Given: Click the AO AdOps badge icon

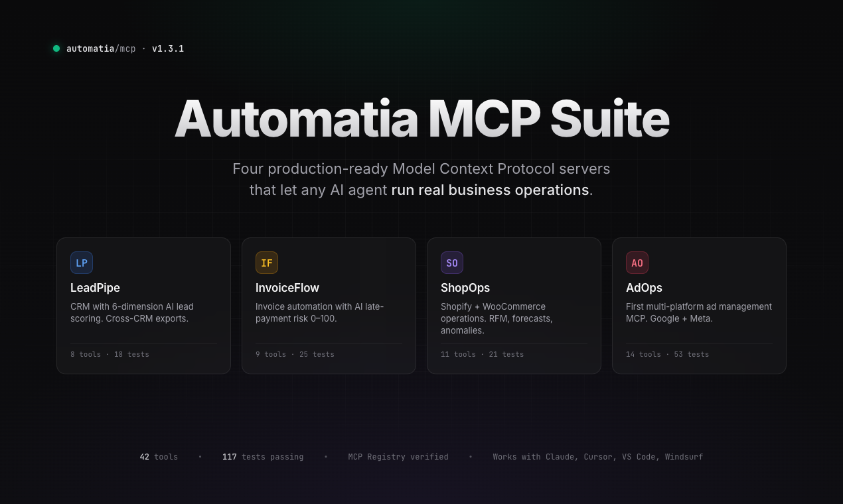Looking at the screenshot, I should coord(637,263).
